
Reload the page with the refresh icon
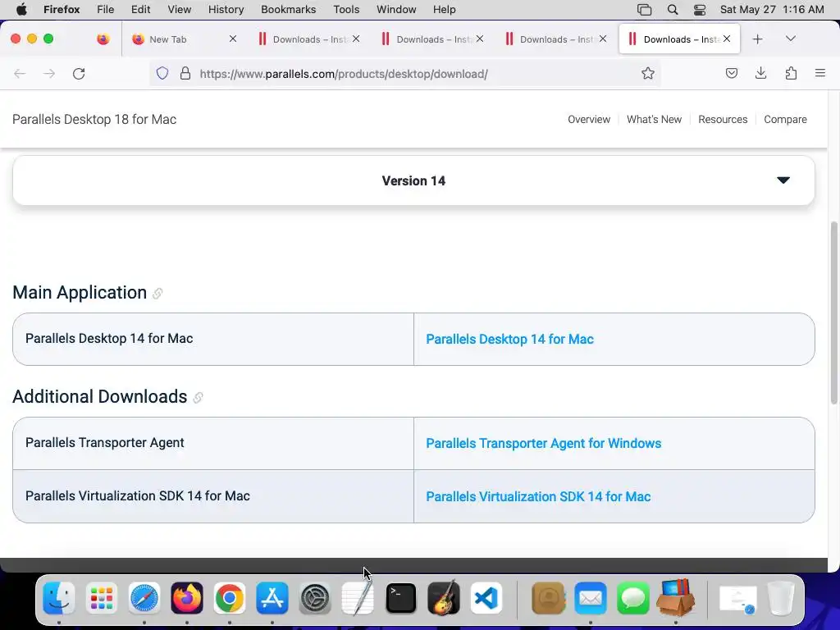(x=79, y=73)
